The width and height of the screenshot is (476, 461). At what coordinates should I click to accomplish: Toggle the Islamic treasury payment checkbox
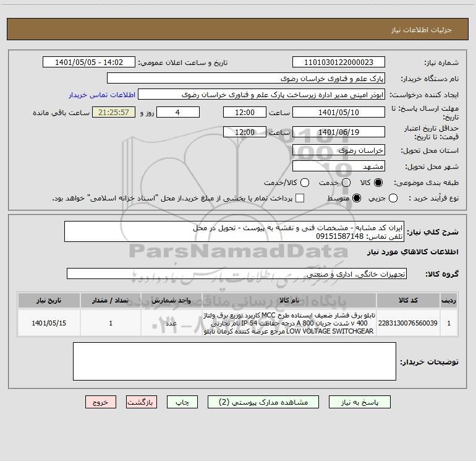pos(300,198)
